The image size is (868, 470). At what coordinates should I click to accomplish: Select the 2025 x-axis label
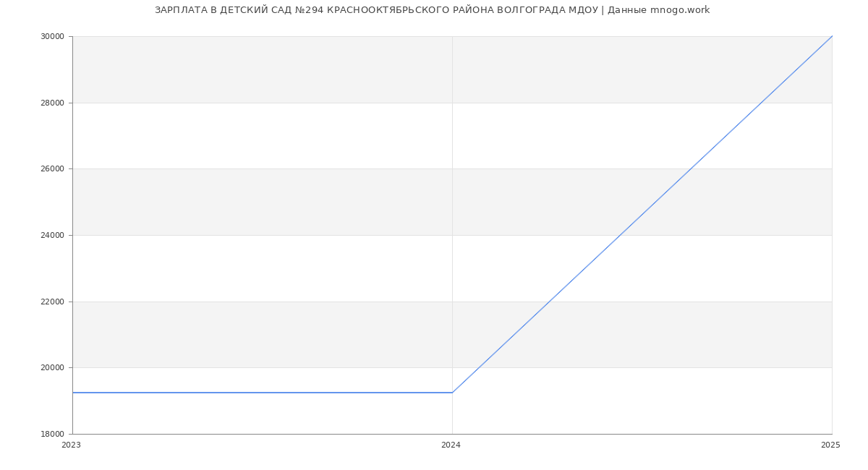click(x=830, y=445)
